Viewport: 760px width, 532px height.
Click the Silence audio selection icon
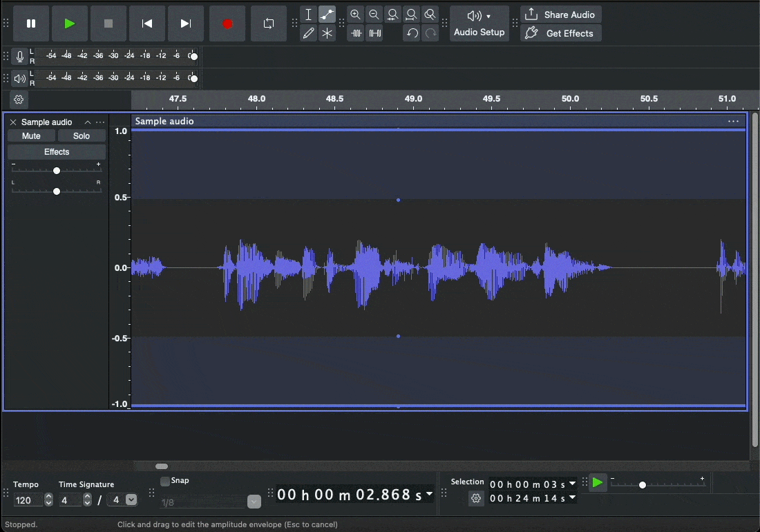[x=374, y=33]
